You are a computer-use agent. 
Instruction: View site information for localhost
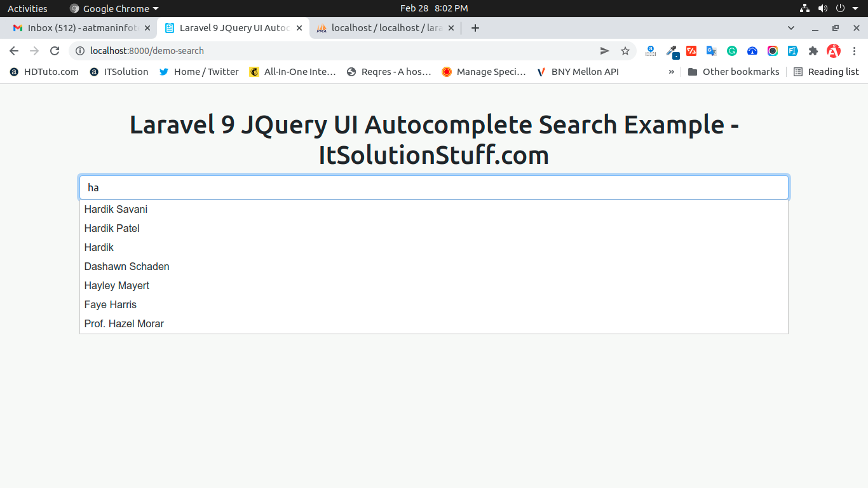[80, 51]
